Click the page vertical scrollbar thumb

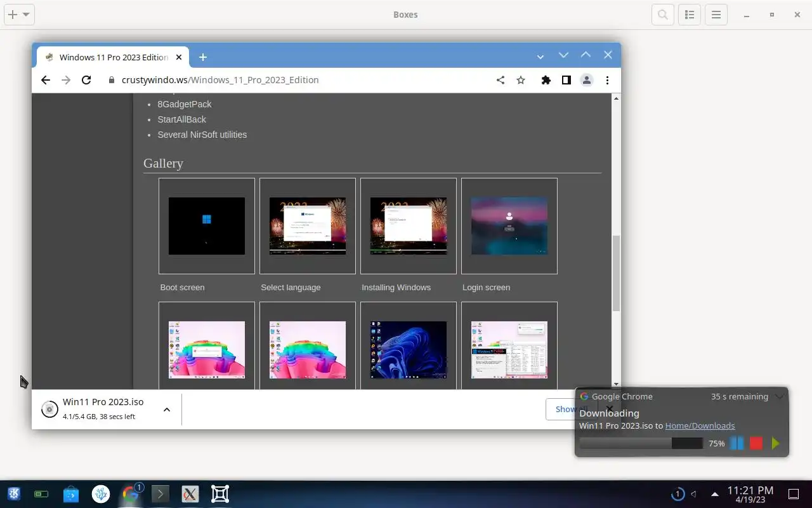click(616, 273)
